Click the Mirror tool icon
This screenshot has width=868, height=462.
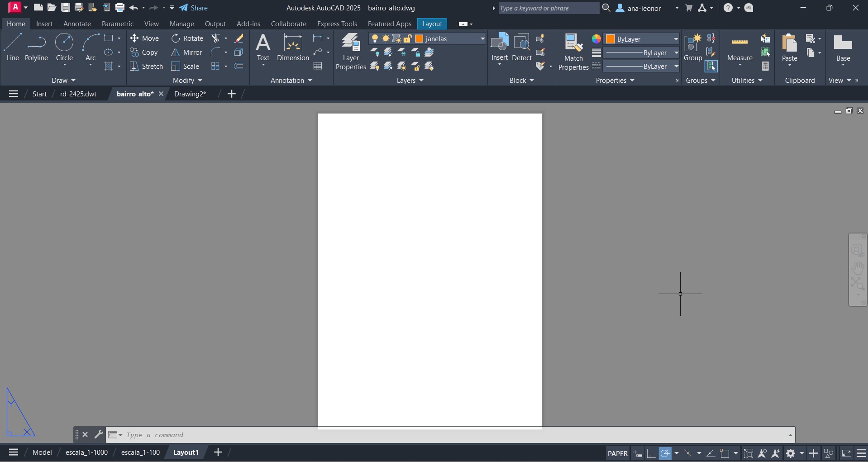186,52
